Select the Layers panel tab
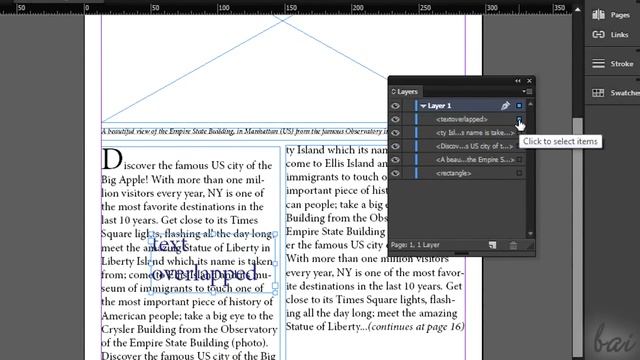Image resolution: width=640 pixels, height=360 pixels. click(404, 91)
